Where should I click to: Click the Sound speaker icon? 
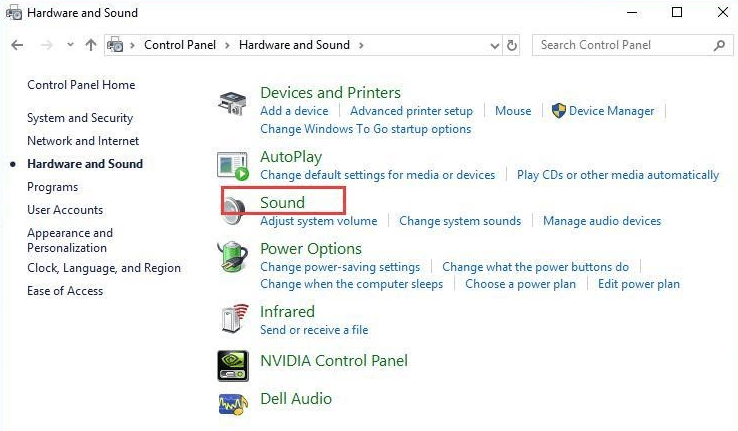point(233,210)
